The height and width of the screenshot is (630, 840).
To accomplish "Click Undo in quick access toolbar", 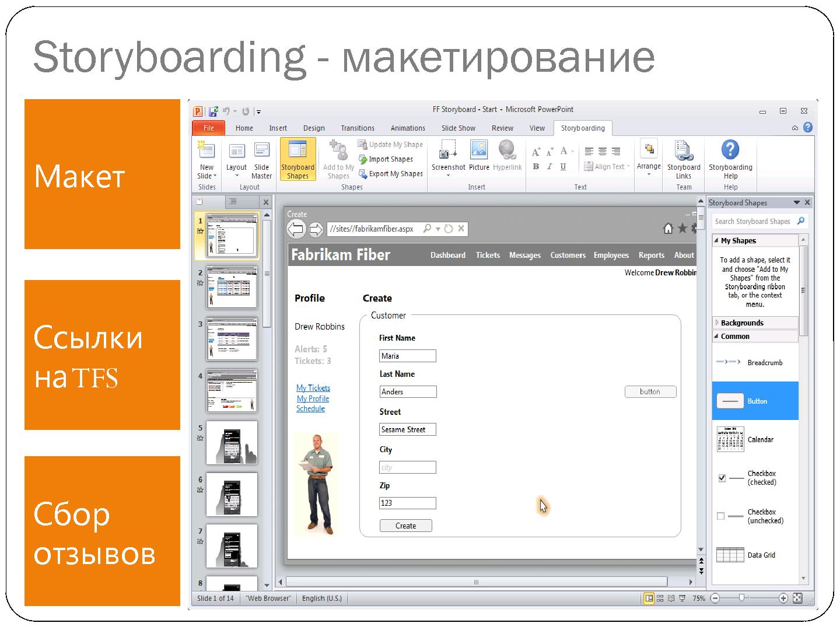I will click(226, 111).
